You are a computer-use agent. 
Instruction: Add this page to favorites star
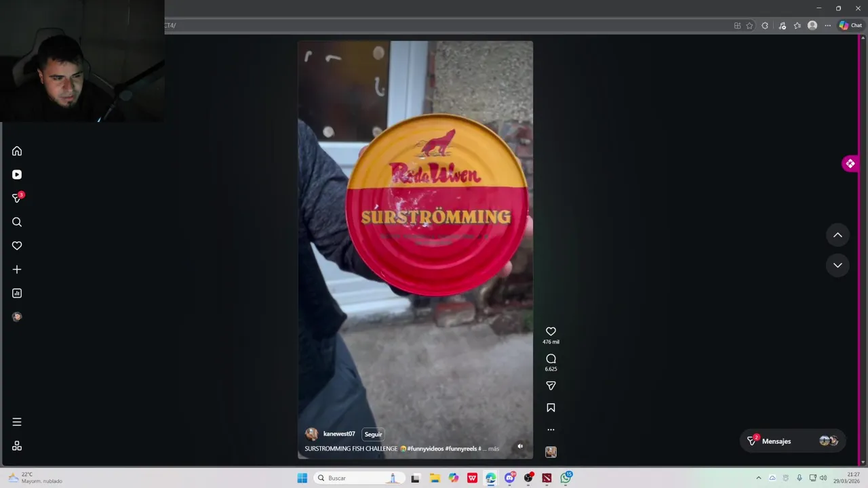coord(749,26)
